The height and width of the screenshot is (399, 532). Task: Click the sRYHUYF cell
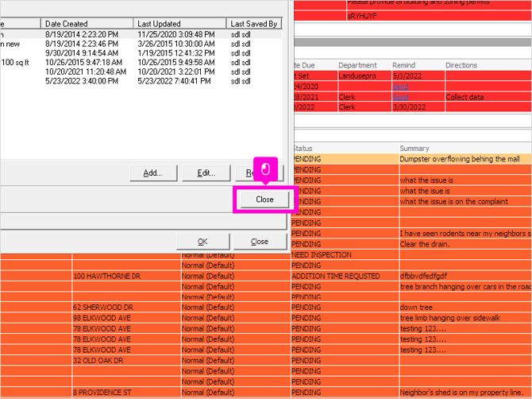coord(439,16)
